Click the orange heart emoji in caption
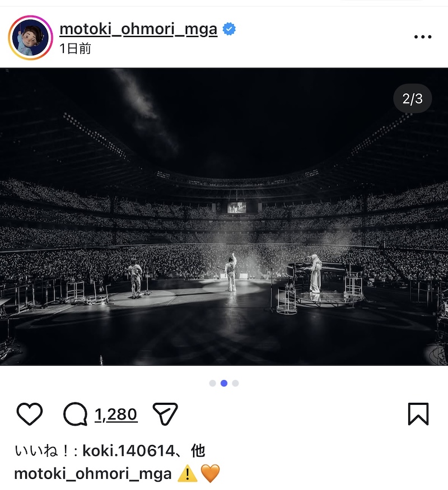Viewport: 448px width, 490px height. 211,474
